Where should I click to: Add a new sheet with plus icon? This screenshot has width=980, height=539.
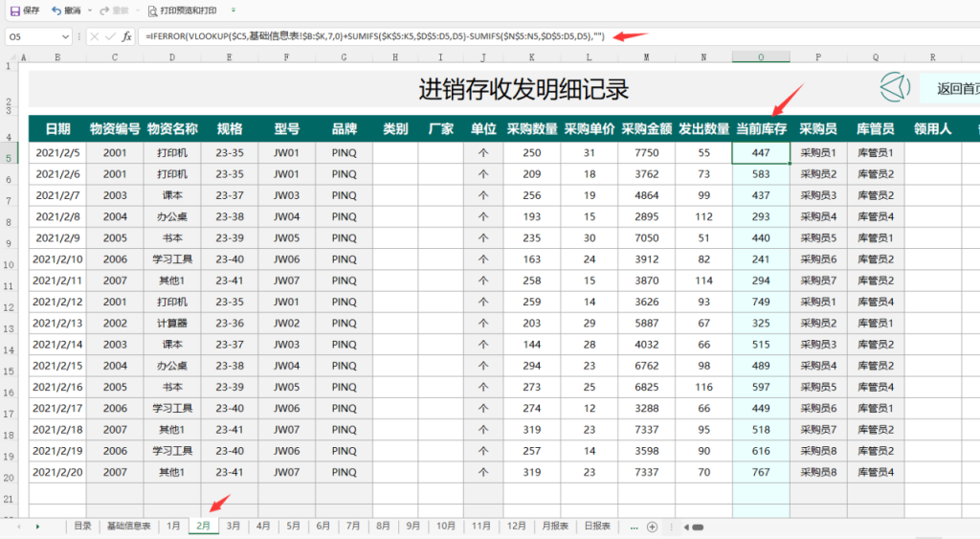point(652,528)
